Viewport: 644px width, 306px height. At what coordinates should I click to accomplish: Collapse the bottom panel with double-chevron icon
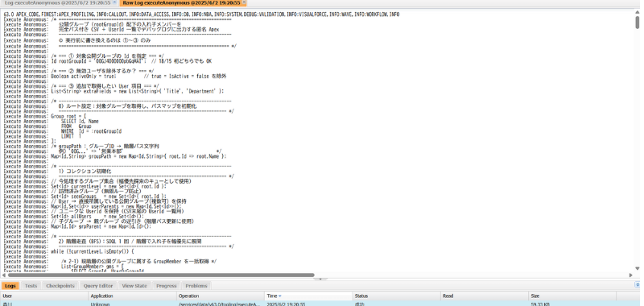pos(638,284)
